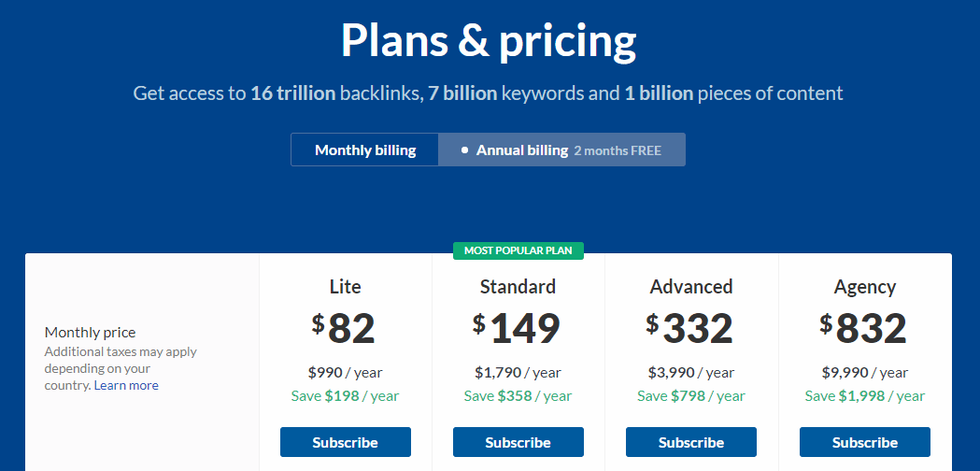Click the $832 Agency monthly price
The width and height of the screenshot is (980, 471).
pyautogui.click(x=864, y=328)
